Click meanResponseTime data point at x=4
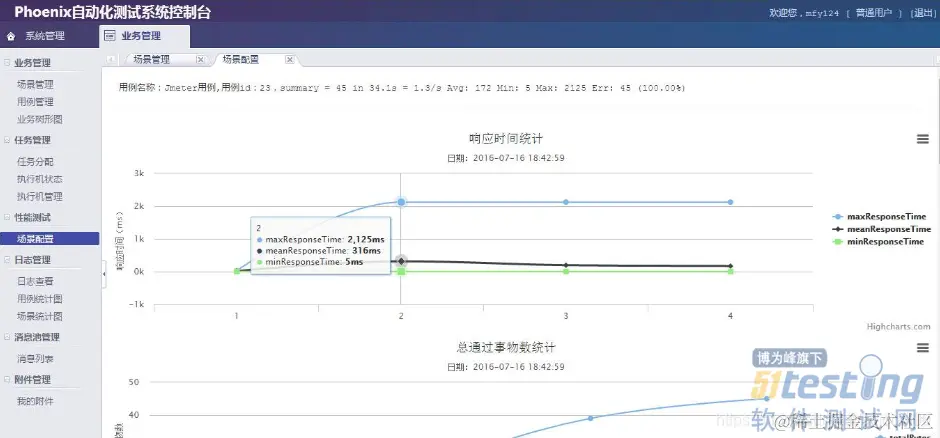 pos(730,266)
